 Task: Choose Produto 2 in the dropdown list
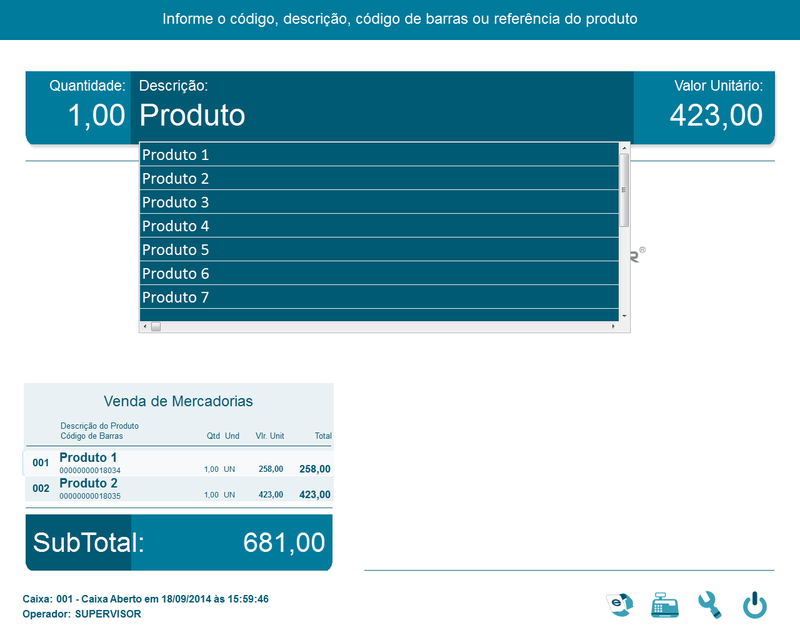pos(378,179)
